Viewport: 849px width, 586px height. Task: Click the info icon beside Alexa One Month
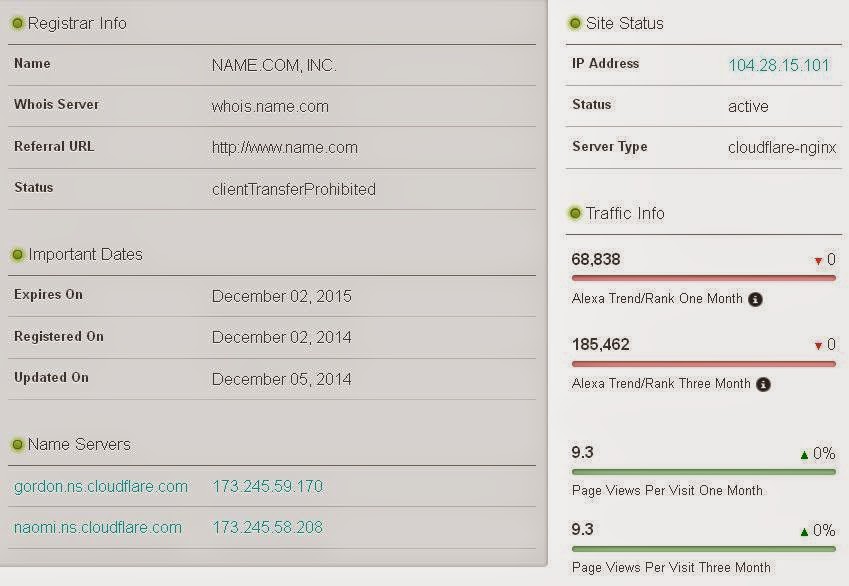755,299
